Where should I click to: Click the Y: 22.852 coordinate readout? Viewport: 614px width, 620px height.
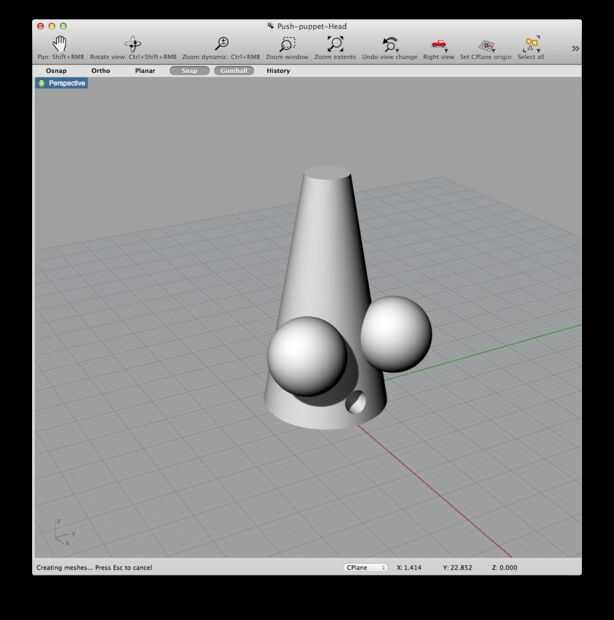457,567
